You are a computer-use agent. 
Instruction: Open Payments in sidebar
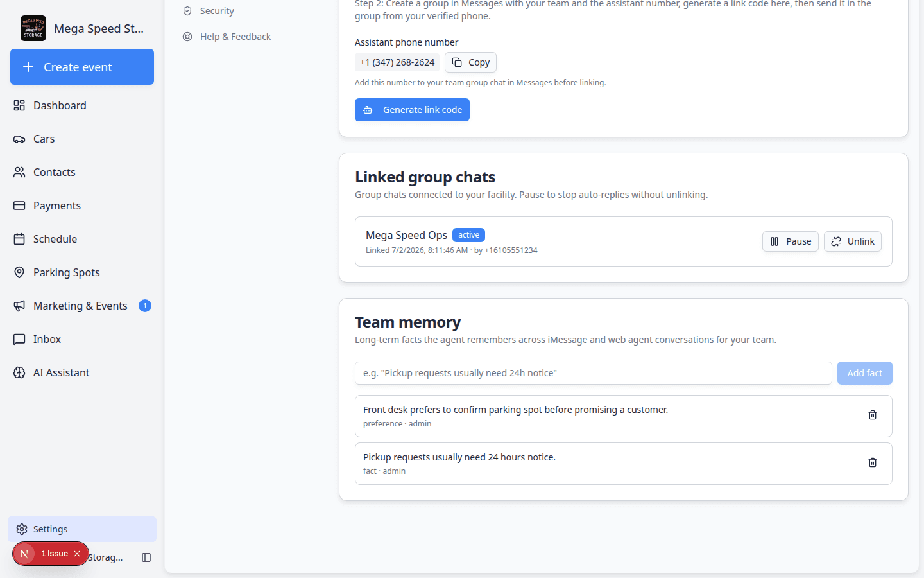coord(82,206)
